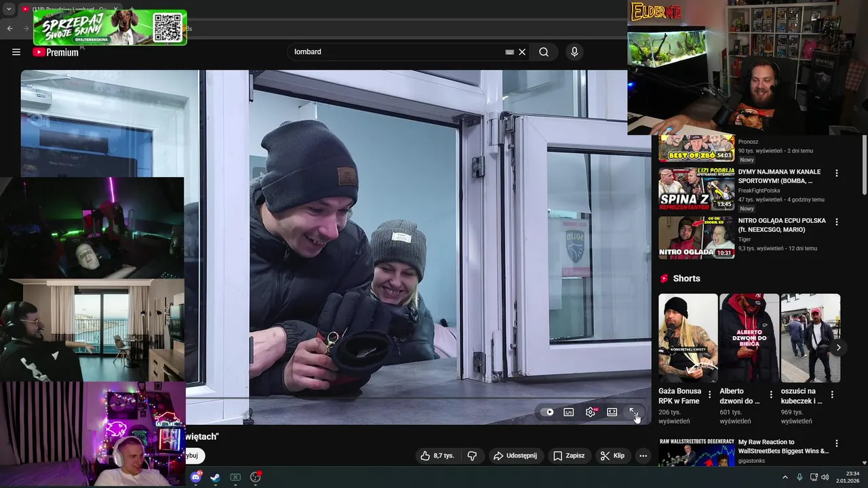Open the OBS icon on taskbar
Screen dimensions: 868x488
[256, 477]
